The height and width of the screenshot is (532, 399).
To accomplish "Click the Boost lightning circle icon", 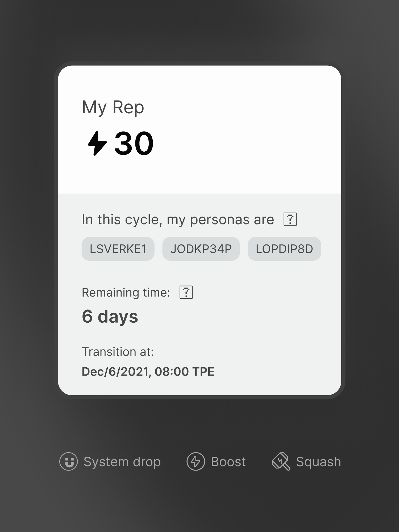I will [x=196, y=462].
